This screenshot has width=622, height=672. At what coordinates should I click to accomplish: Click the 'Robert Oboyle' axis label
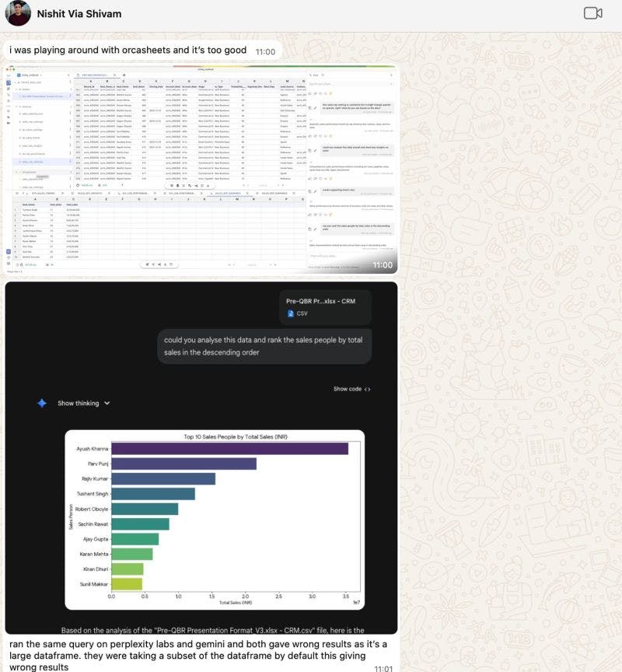coord(91,509)
